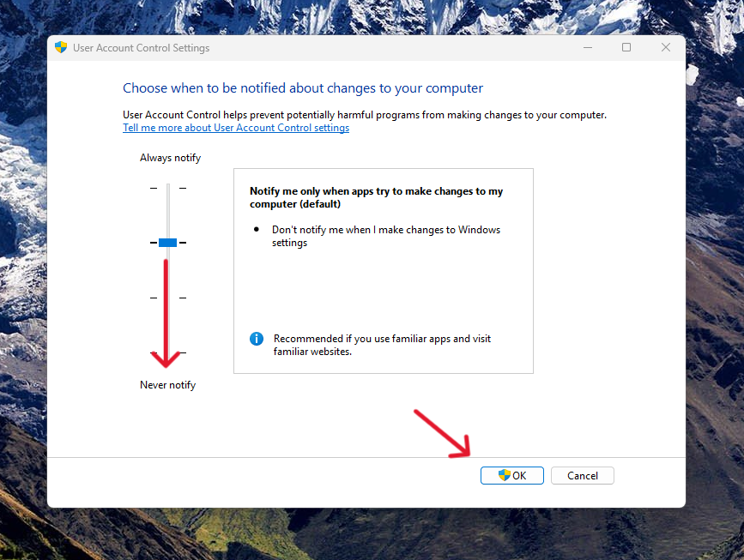Click 'Recommended if you use familiar apps' text

[382, 345]
